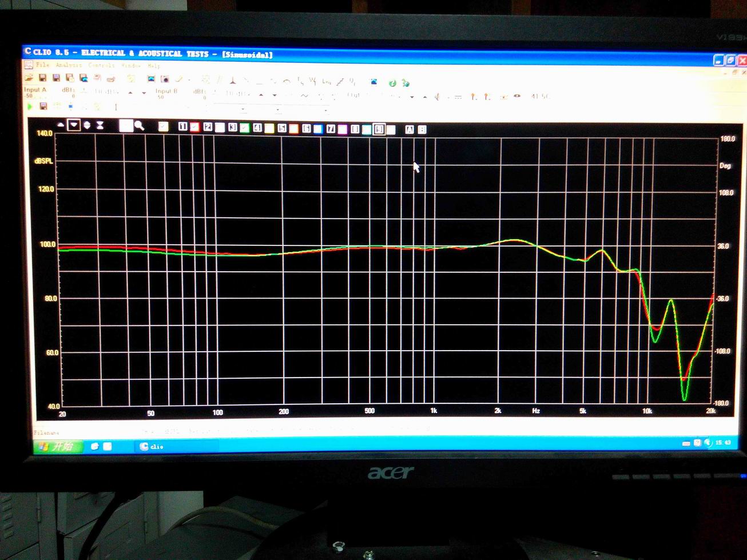Open the Analysis menu
Screen dimensions: 747x560
click(69, 65)
